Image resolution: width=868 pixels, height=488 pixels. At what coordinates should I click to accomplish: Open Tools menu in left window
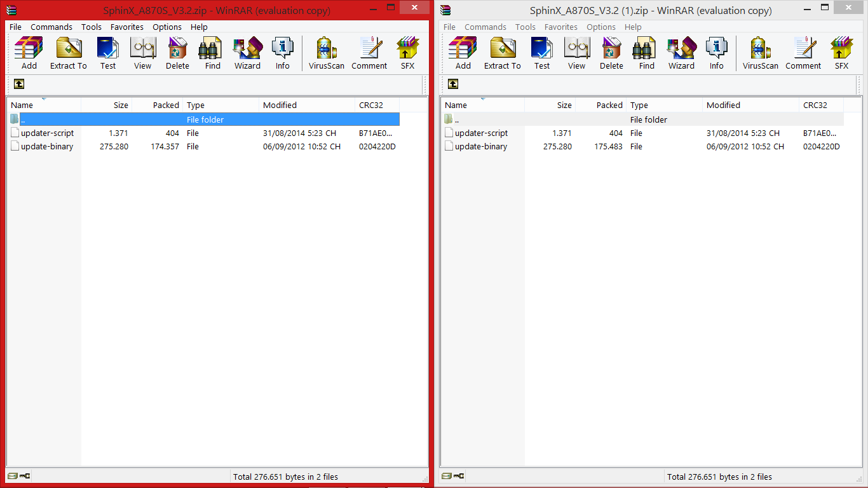click(92, 27)
